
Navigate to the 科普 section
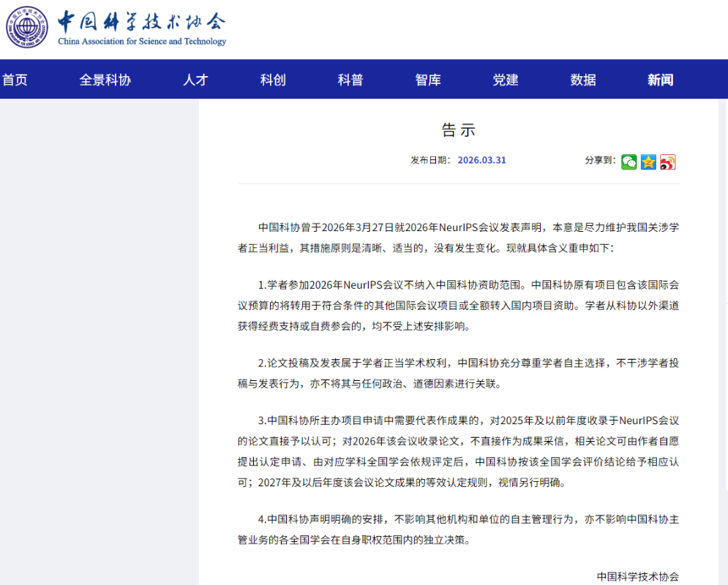tap(350, 80)
